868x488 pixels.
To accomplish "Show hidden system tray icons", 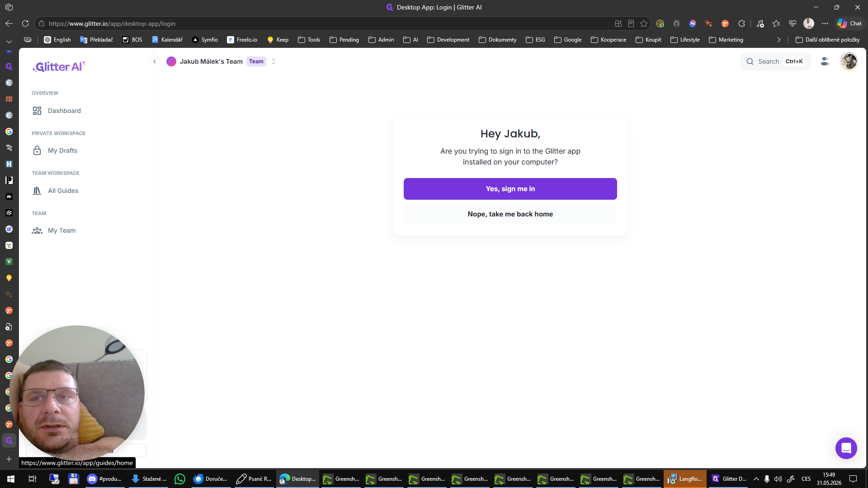I will point(756,479).
